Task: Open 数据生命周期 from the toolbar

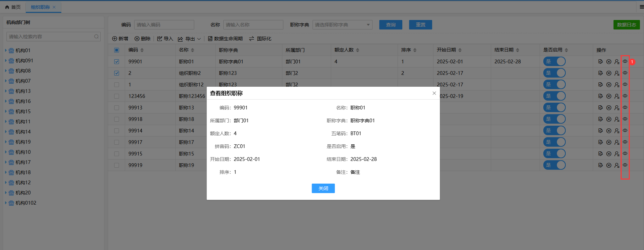Action: point(225,39)
